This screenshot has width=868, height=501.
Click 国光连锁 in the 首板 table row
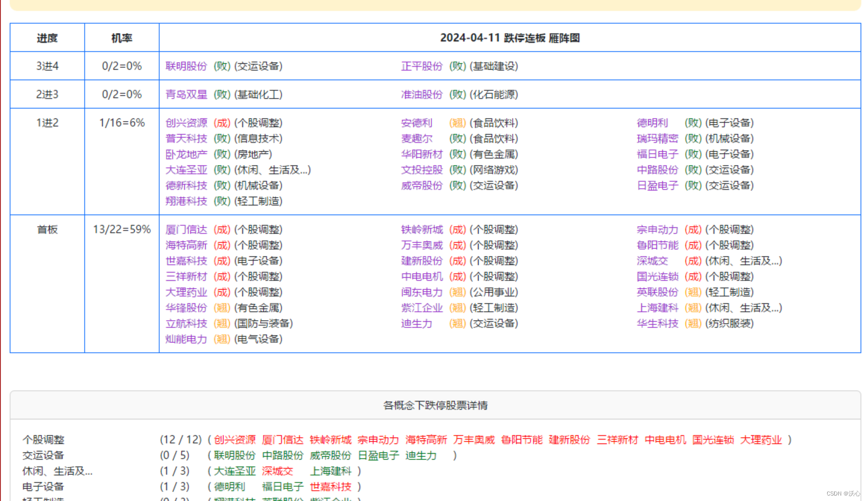coord(657,276)
